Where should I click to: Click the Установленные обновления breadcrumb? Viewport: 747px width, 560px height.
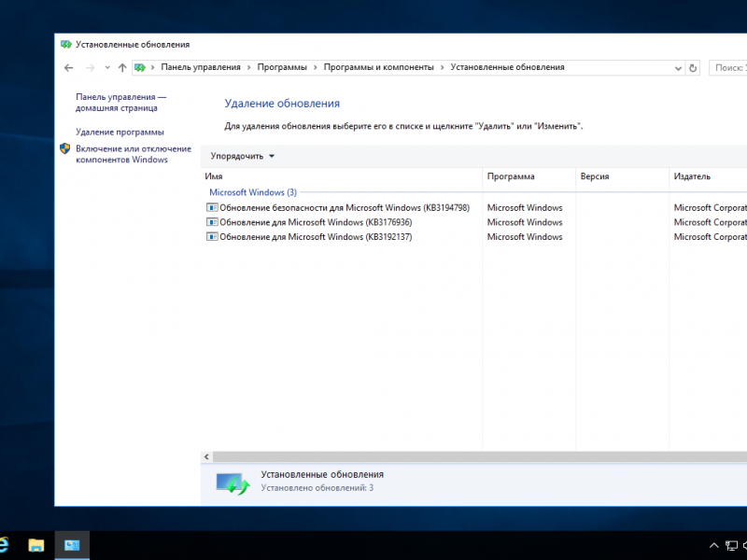click(x=507, y=67)
